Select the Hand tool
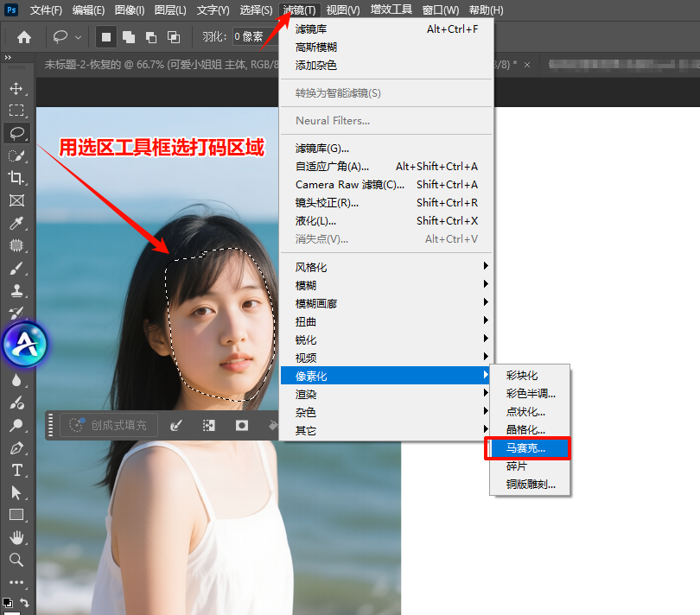 point(16,537)
